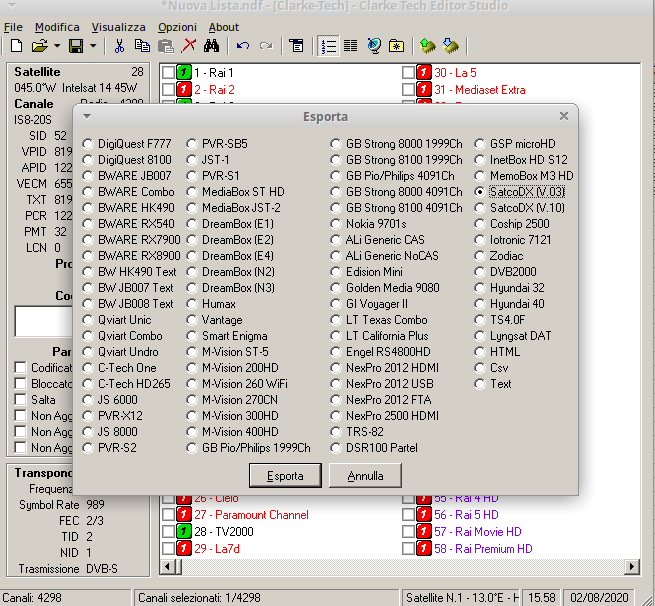655x606 pixels.
Task: Select the Nokia 9701s radio option
Action: pyautogui.click(x=336, y=224)
